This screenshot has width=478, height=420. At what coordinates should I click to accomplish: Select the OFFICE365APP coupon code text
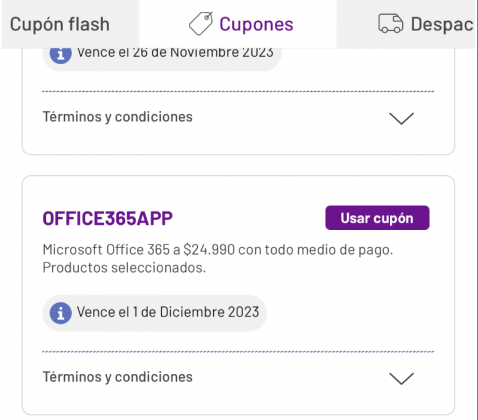[107, 218]
